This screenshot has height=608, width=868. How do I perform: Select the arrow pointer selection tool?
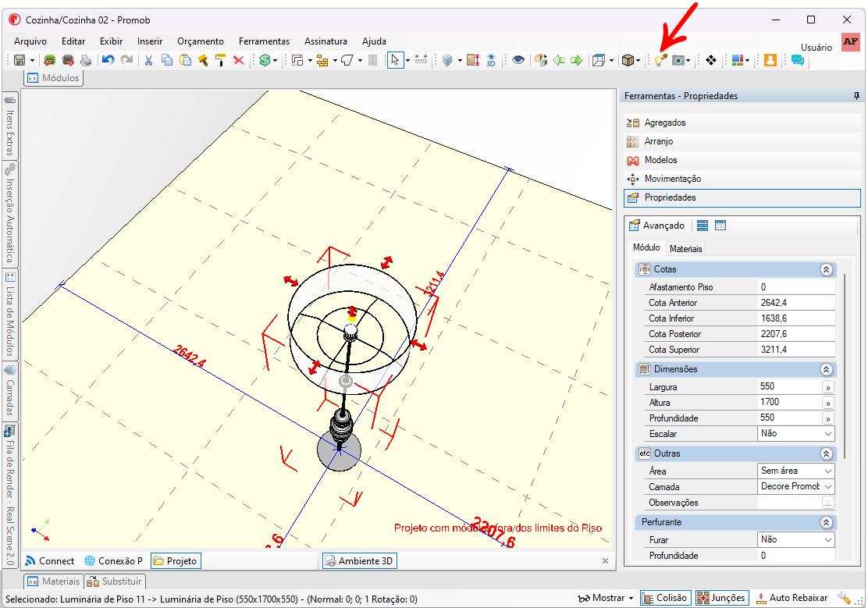[395, 60]
